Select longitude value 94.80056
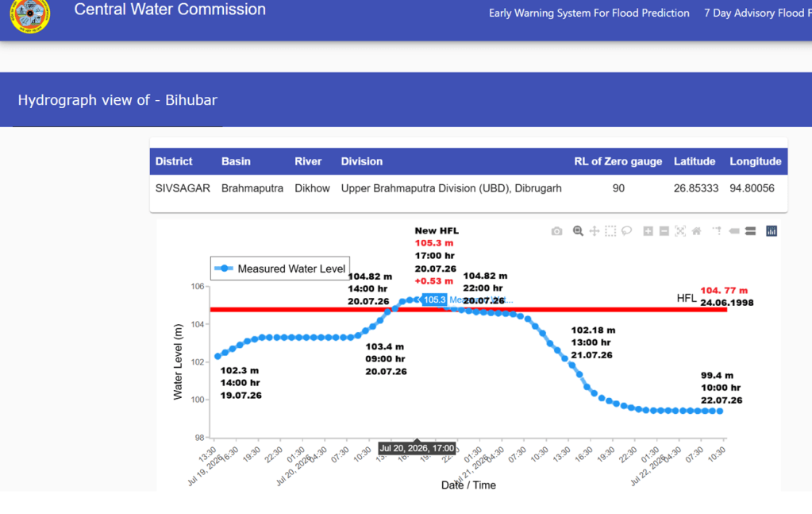This screenshot has height=514, width=812. point(752,188)
